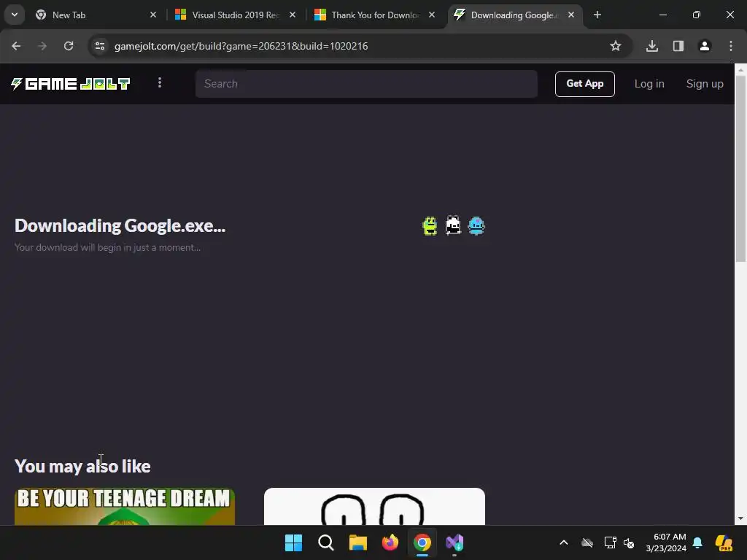Click the page vertical scrollbar thumb
The width and height of the screenshot is (747, 560).
click(740, 168)
